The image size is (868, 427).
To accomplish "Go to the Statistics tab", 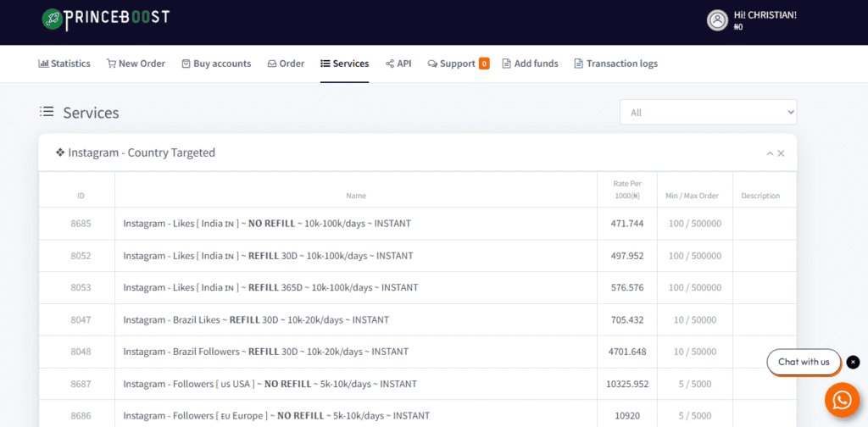I will tap(64, 64).
